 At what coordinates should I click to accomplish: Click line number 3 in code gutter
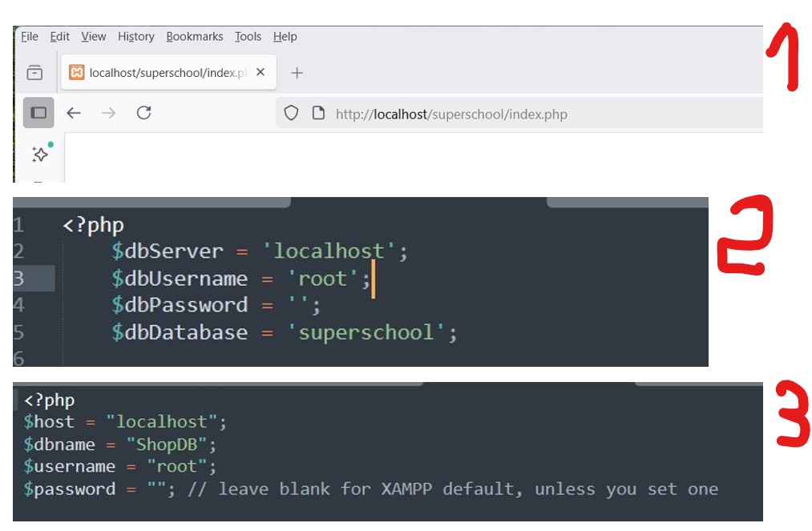coord(18,279)
